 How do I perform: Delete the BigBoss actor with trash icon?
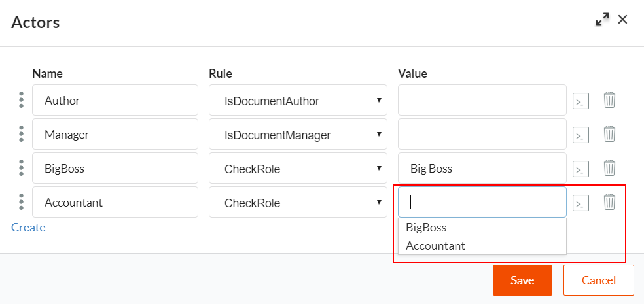(x=609, y=168)
